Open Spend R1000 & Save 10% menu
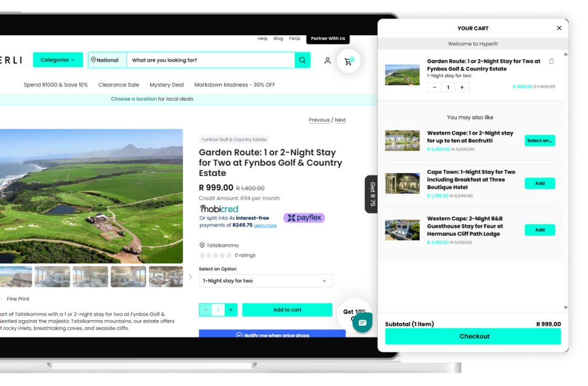588x386 pixels. pos(56,85)
